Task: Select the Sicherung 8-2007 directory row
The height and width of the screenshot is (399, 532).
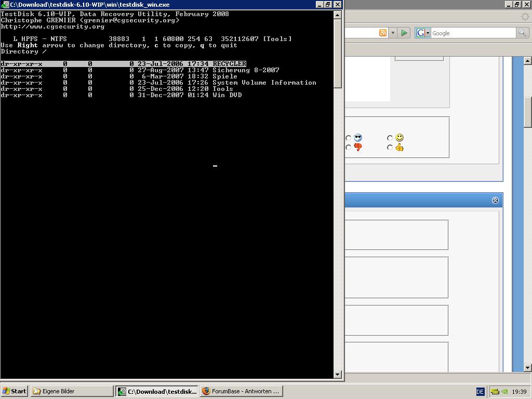Action: [140, 70]
